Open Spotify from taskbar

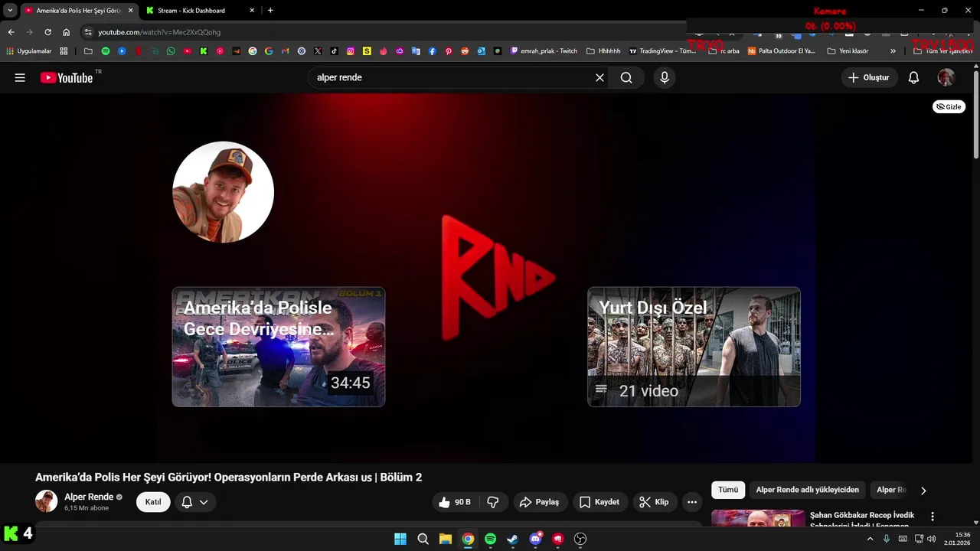coord(490,539)
